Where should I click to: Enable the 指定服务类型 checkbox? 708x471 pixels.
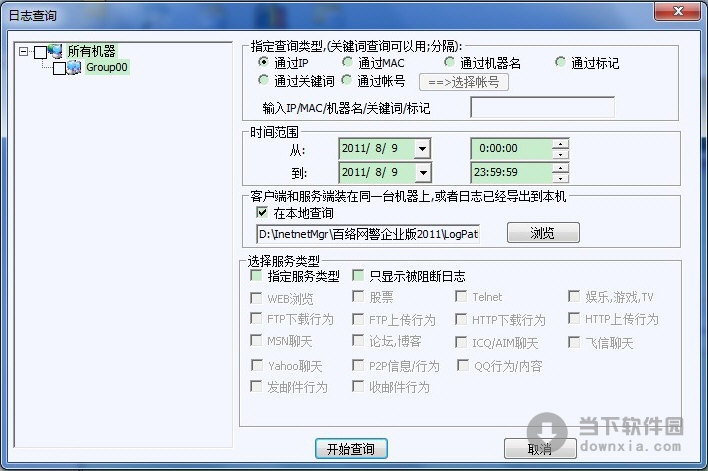[256, 275]
